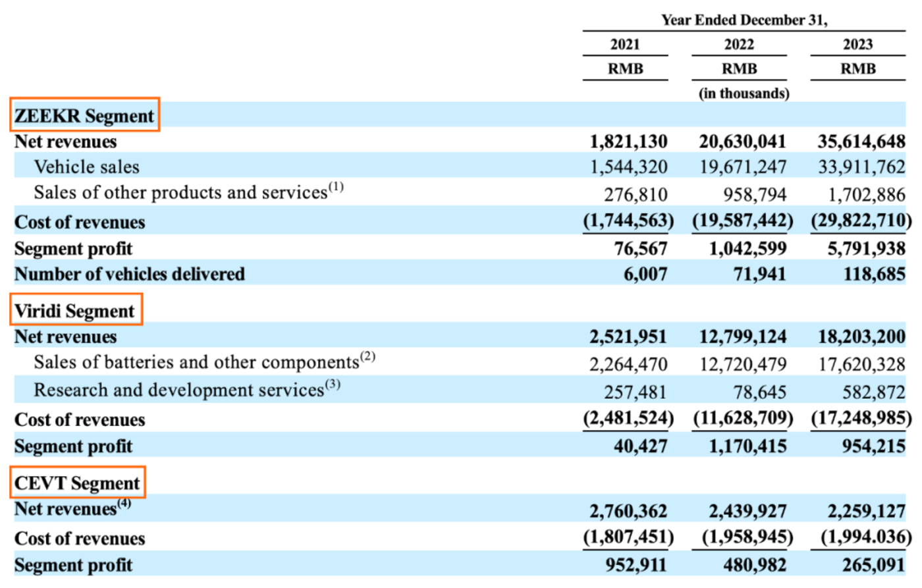The height and width of the screenshot is (588, 922).
Task: Select the 2022 column header
Action: pos(739,44)
